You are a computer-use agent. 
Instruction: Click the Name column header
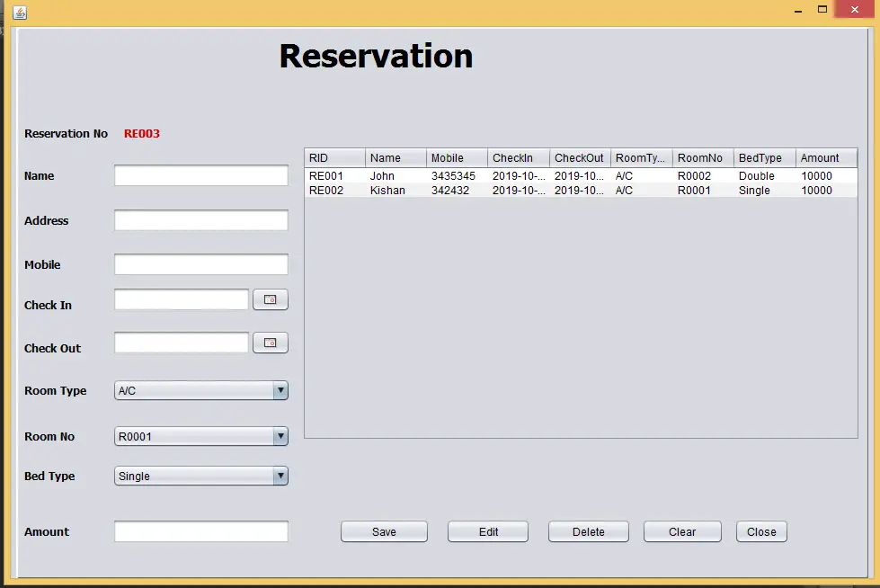395,157
